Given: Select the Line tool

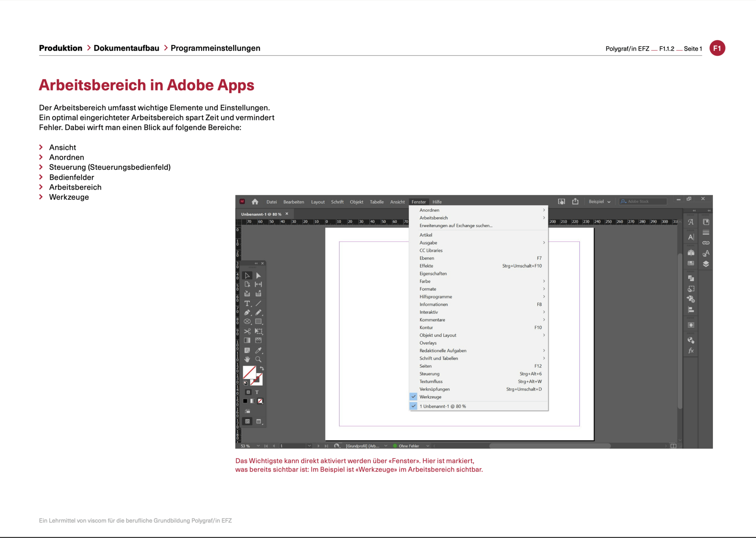Looking at the screenshot, I should click(258, 303).
